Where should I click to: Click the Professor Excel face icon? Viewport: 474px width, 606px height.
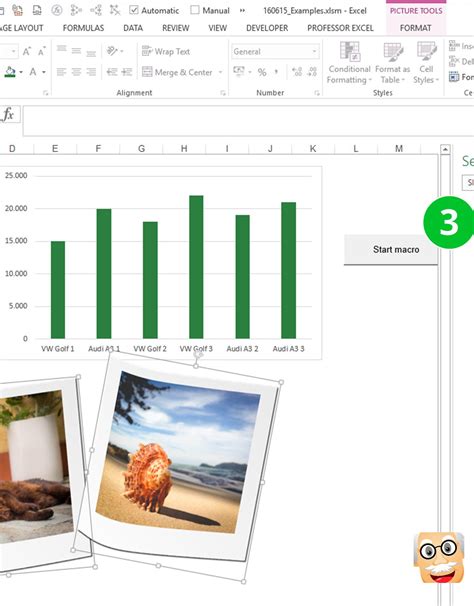(x=439, y=558)
